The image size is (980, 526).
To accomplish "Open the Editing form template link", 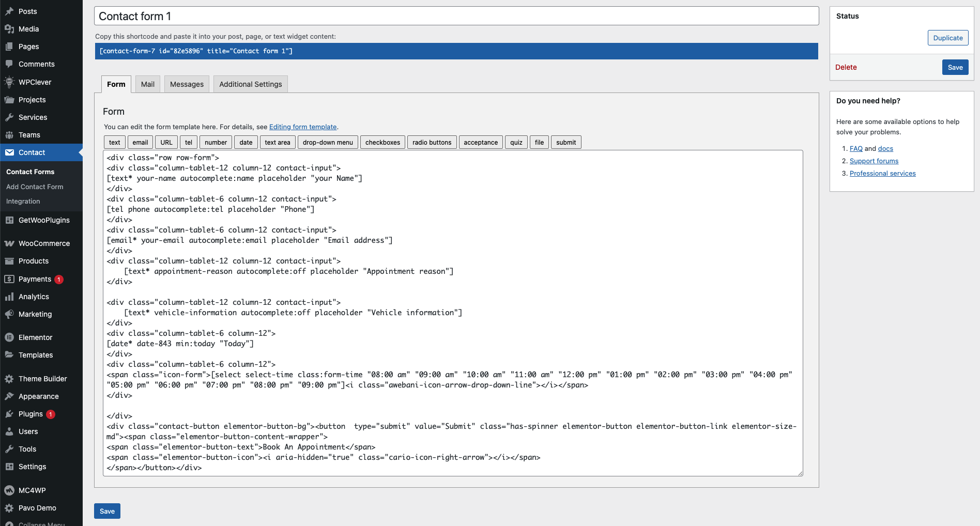I will 303,127.
